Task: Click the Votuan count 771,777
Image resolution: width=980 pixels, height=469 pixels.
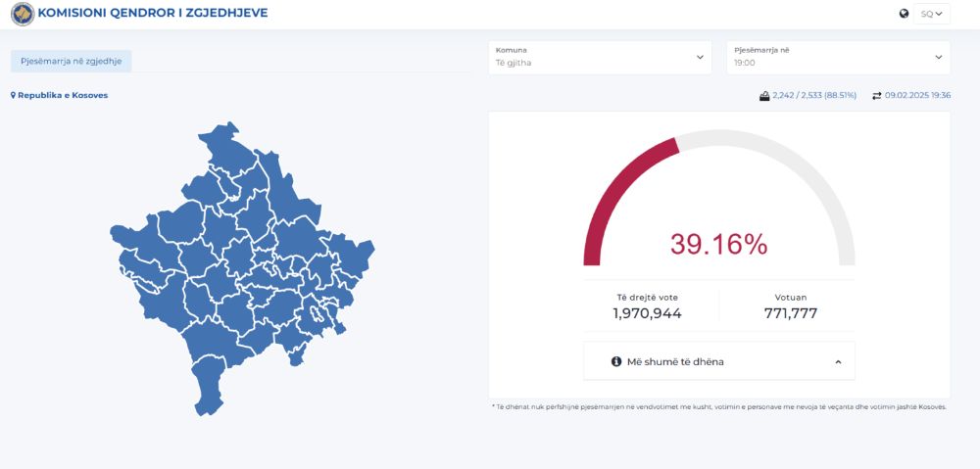Action: click(x=790, y=313)
